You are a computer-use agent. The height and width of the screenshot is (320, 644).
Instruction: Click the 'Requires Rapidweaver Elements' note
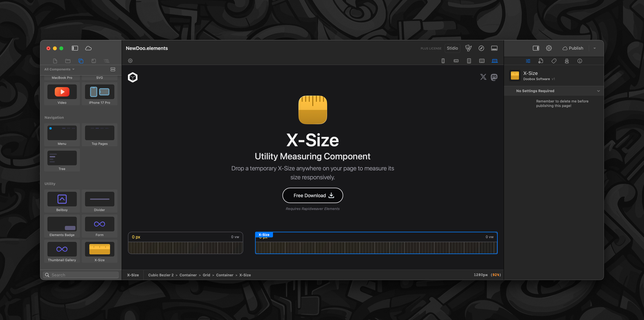point(313,209)
